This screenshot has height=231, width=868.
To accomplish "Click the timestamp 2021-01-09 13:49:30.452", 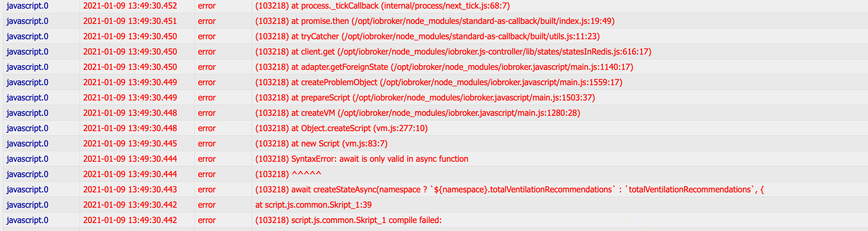I will coord(130,6).
